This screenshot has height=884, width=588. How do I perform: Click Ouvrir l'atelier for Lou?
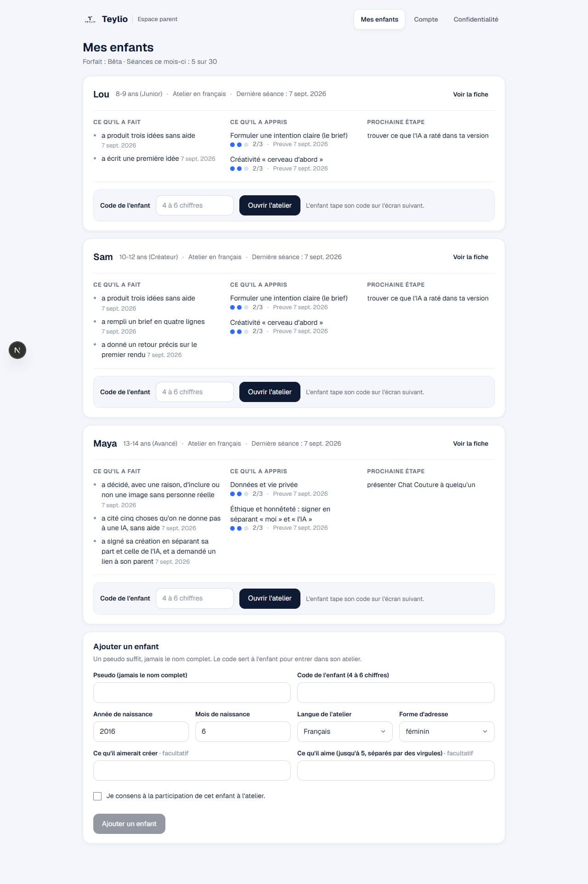(270, 205)
